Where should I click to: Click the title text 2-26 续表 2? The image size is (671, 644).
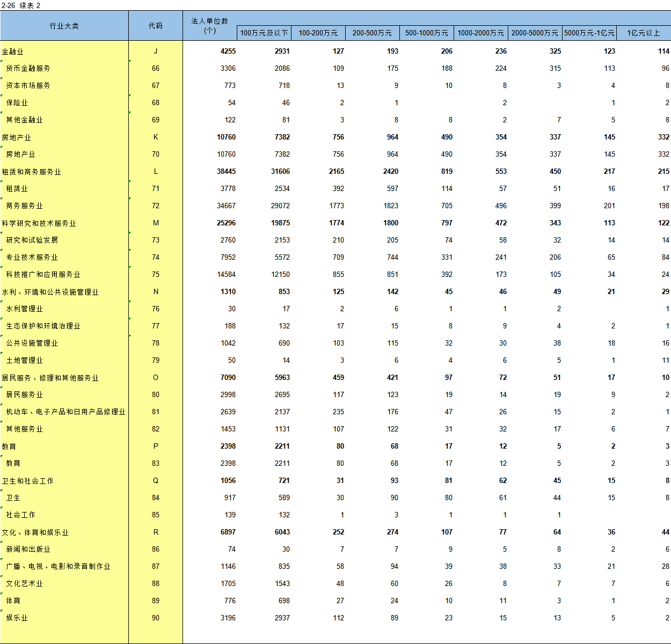point(21,5)
